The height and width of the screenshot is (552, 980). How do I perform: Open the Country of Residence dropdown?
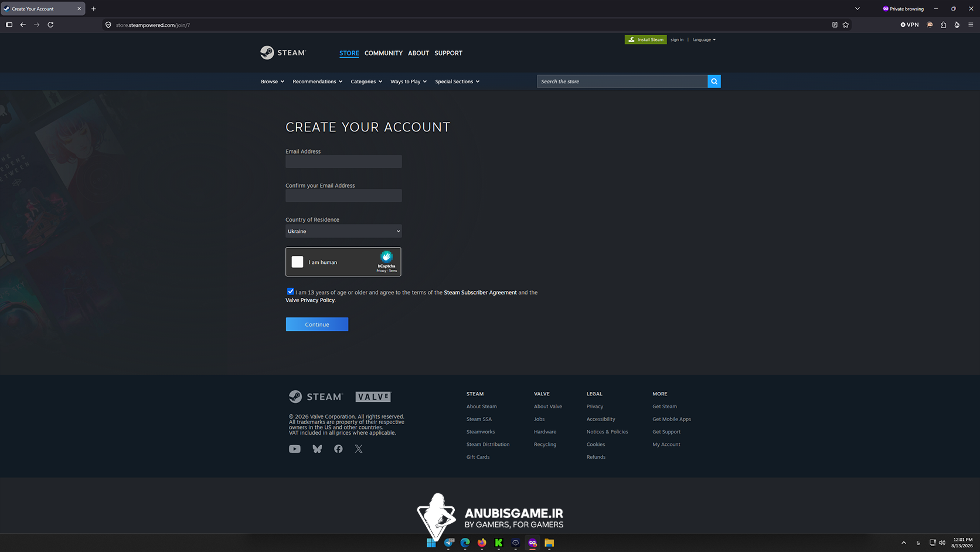pos(343,231)
